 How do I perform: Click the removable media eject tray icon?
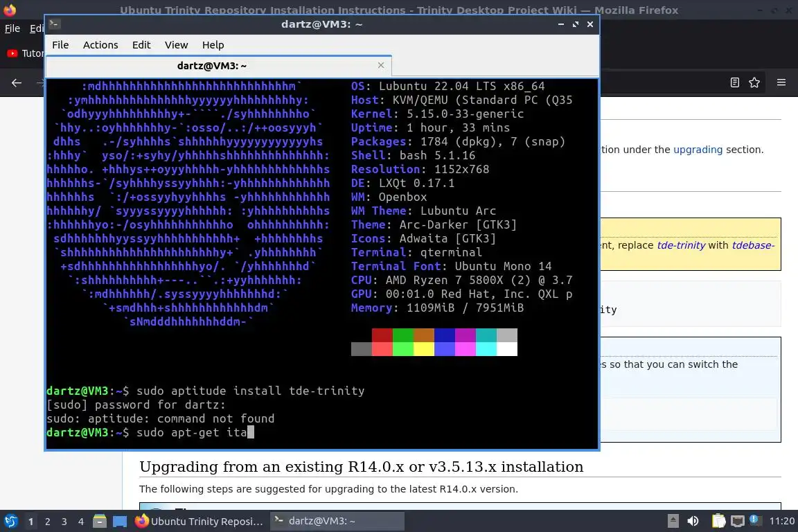673,521
